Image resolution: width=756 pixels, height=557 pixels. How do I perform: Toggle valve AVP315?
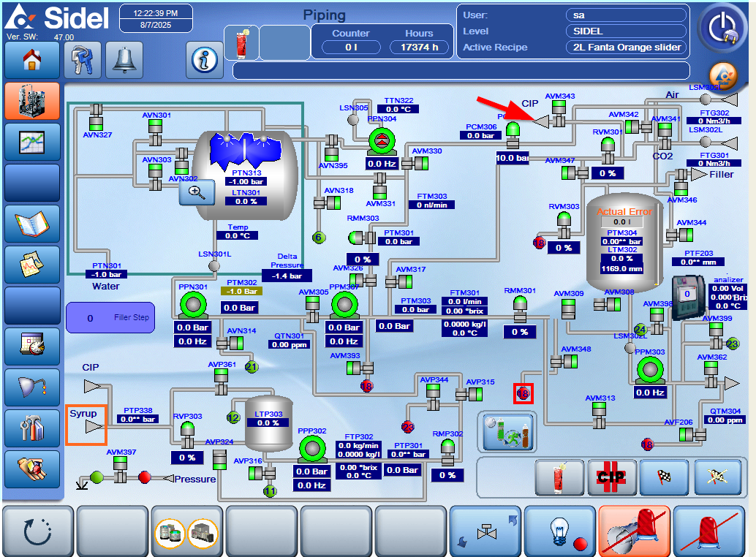pos(469,395)
